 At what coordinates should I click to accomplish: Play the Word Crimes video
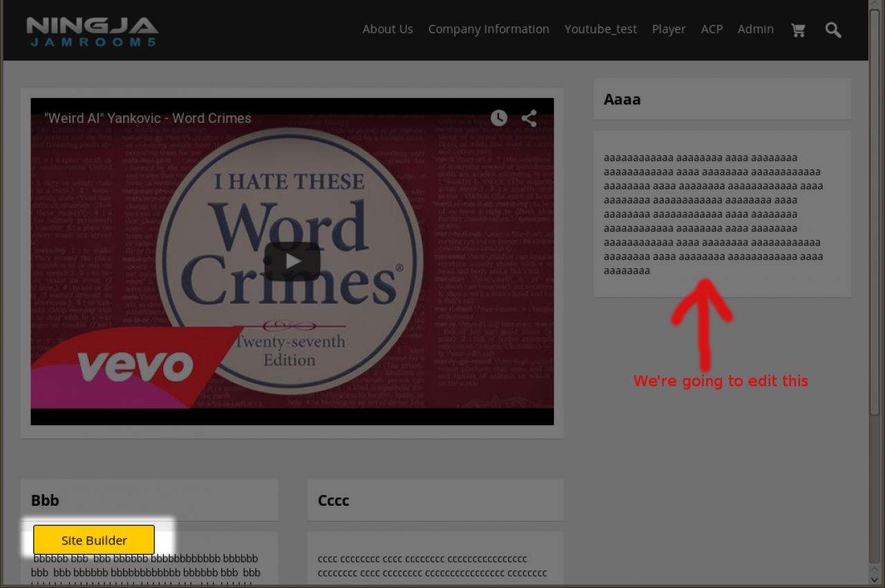tap(292, 260)
